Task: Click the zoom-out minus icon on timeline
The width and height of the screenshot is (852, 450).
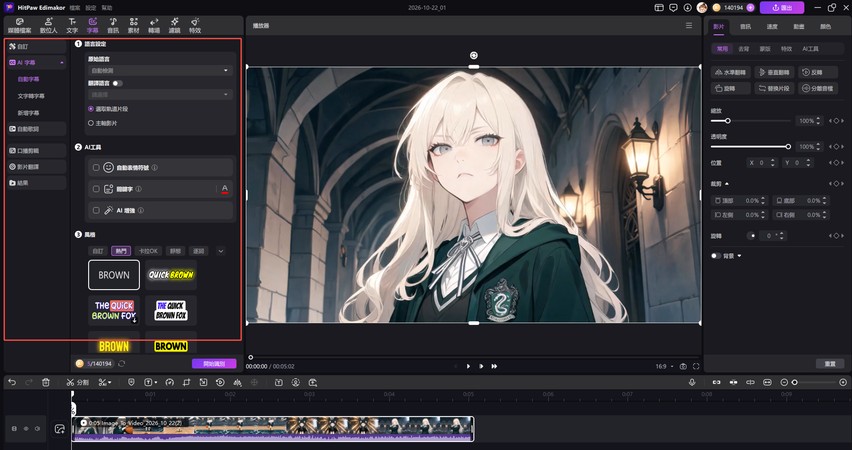Action: coord(784,383)
